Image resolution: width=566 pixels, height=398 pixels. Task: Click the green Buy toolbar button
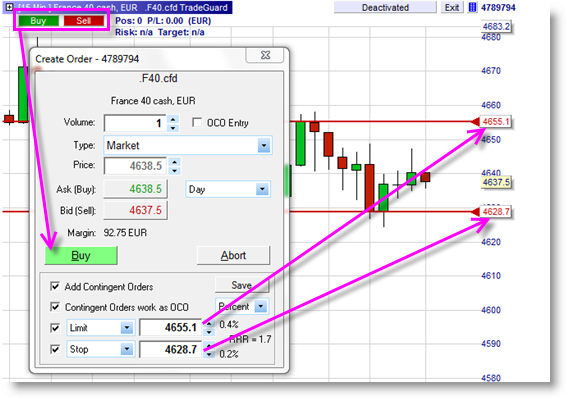tap(38, 21)
